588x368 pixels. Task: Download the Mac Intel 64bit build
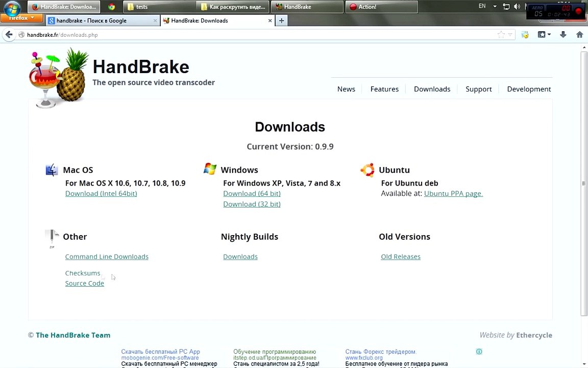coord(101,193)
